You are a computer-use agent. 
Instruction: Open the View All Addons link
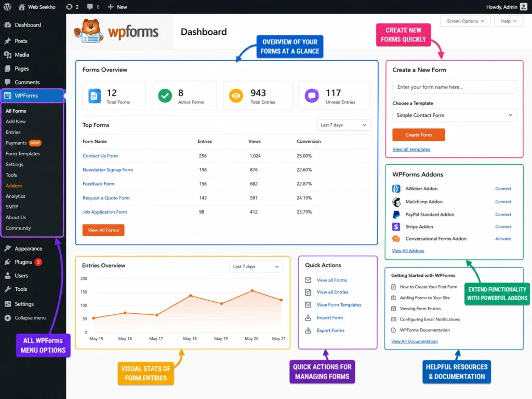point(408,251)
